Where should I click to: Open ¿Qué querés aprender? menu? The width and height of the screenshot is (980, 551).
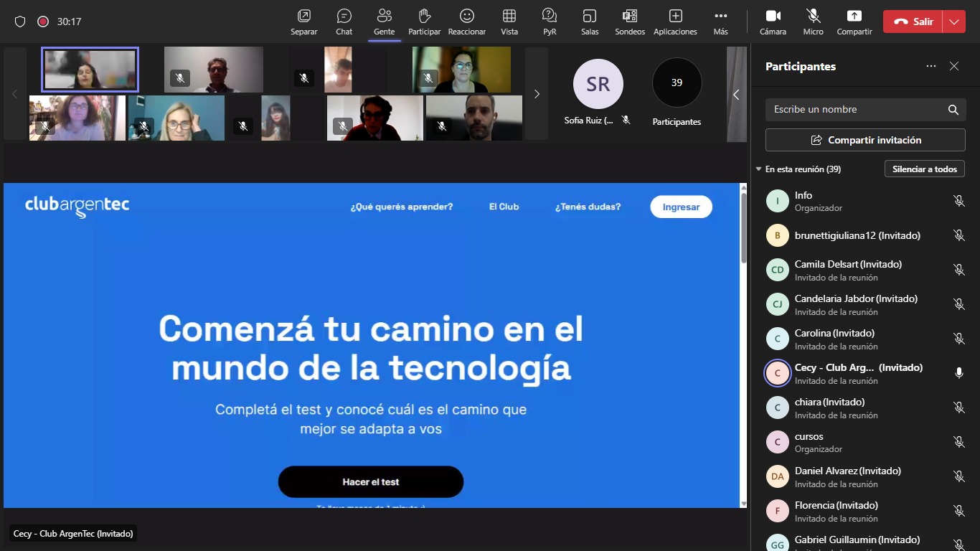(x=402, y=207)
